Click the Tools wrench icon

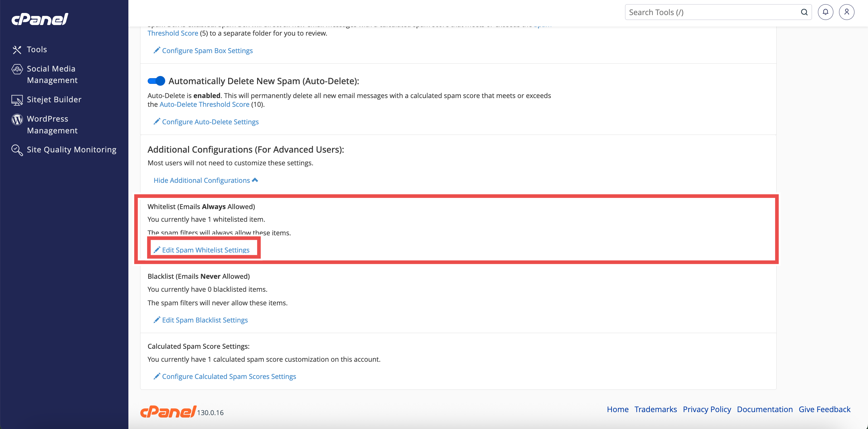click(x=17, y=49)
